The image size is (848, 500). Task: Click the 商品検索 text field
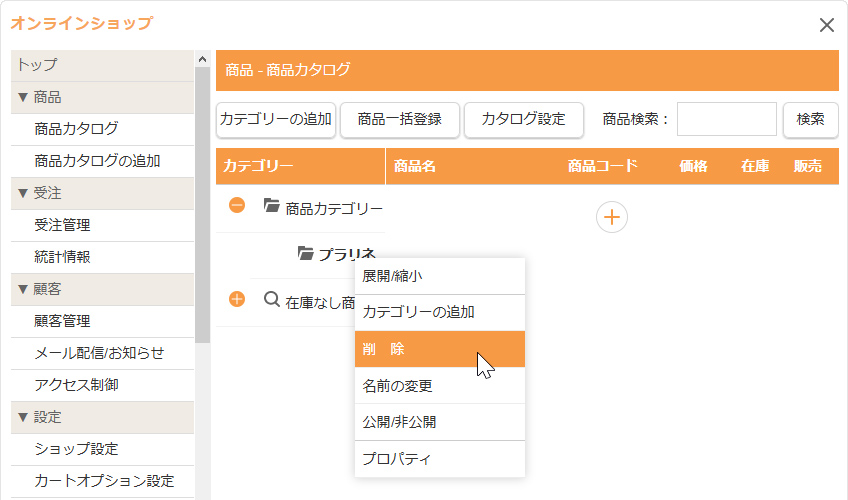(726, 119)
